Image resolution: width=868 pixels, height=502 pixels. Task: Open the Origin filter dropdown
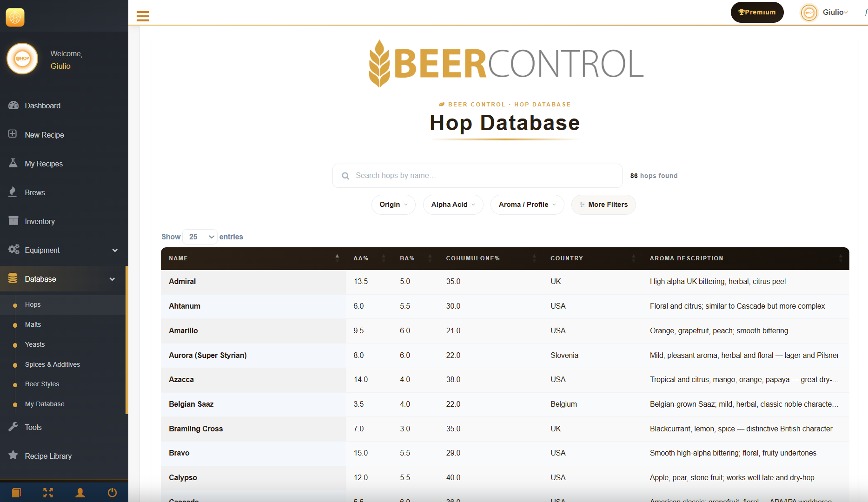(x=393, y=205)
